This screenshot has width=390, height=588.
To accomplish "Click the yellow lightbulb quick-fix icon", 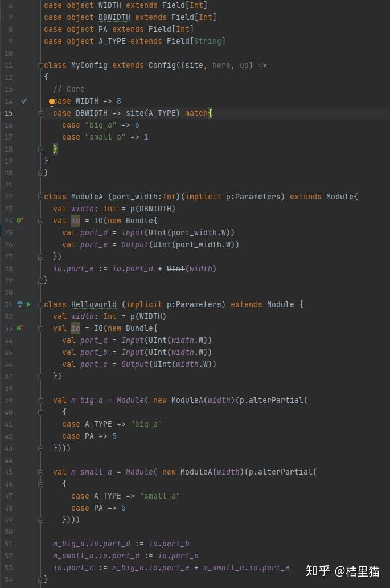I will coord(52,103).
